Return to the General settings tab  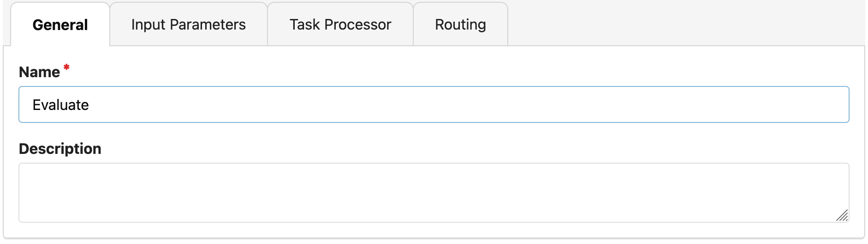(x=60, y=24)
